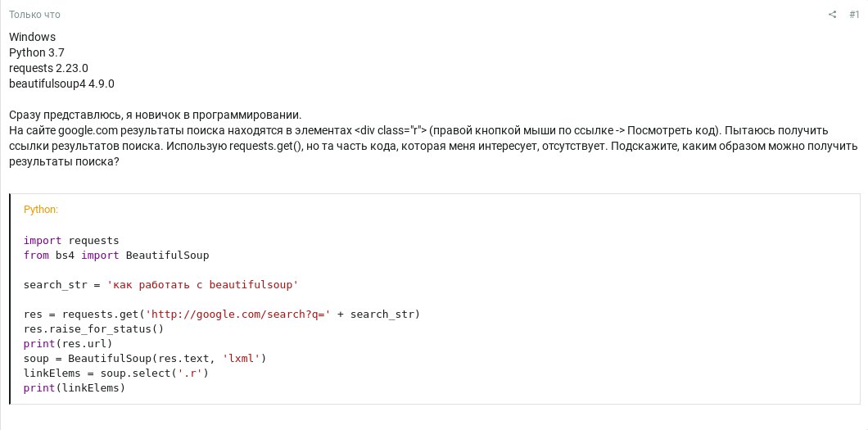This screenshot has width=868, height=430.
Task: Open the #1 post permalink
Action: coord(854,15)
